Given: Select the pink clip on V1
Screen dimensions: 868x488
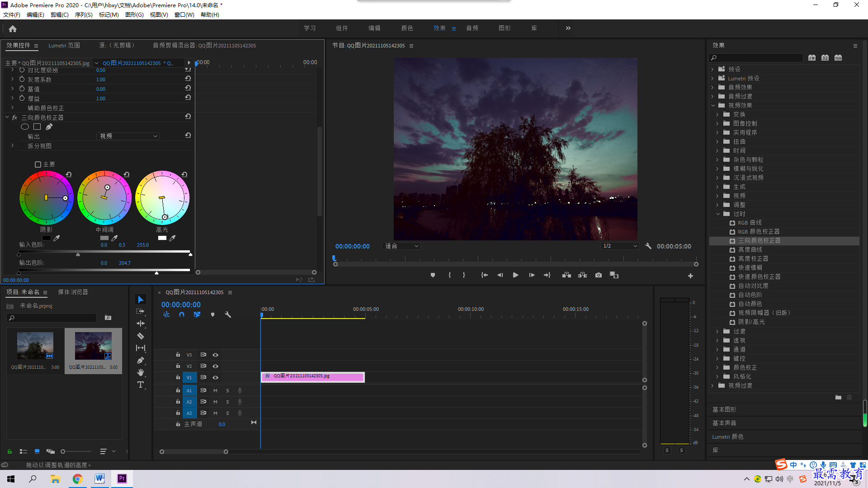Looking at the screenshot, I should tap(313, 376).
